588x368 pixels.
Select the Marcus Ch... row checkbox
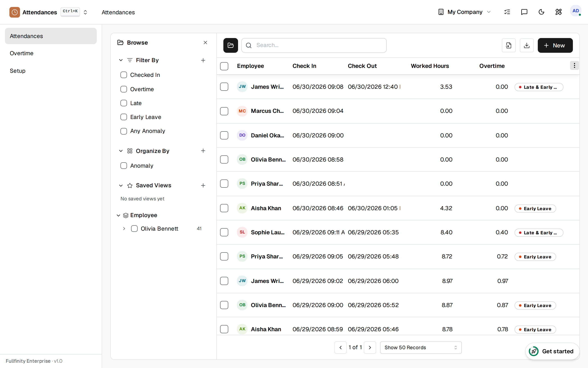point(224,111)
